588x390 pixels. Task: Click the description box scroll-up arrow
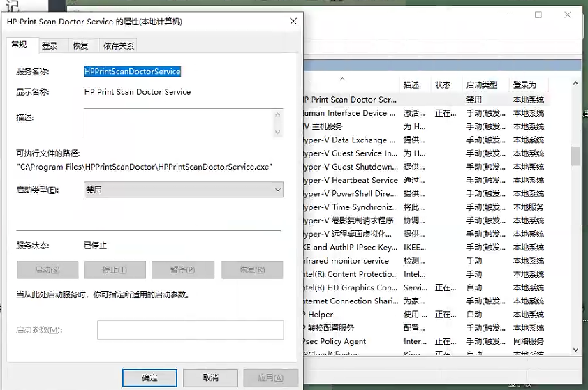[278, 114]
